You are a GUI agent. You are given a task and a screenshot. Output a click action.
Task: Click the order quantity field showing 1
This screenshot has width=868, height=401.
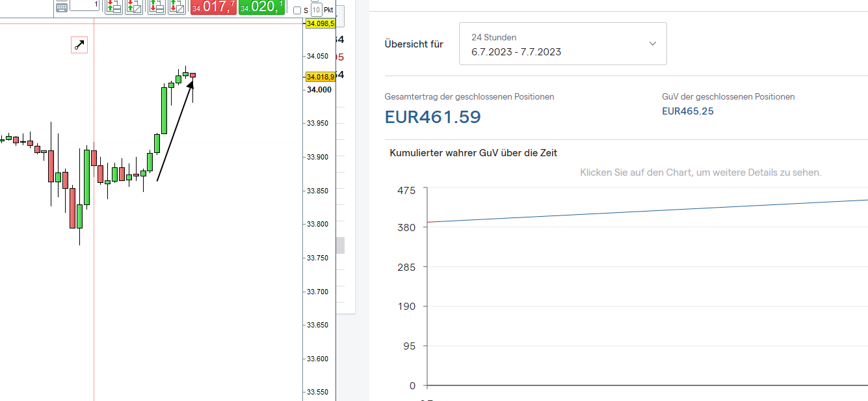pyautogui.click(x=85, y=5)
